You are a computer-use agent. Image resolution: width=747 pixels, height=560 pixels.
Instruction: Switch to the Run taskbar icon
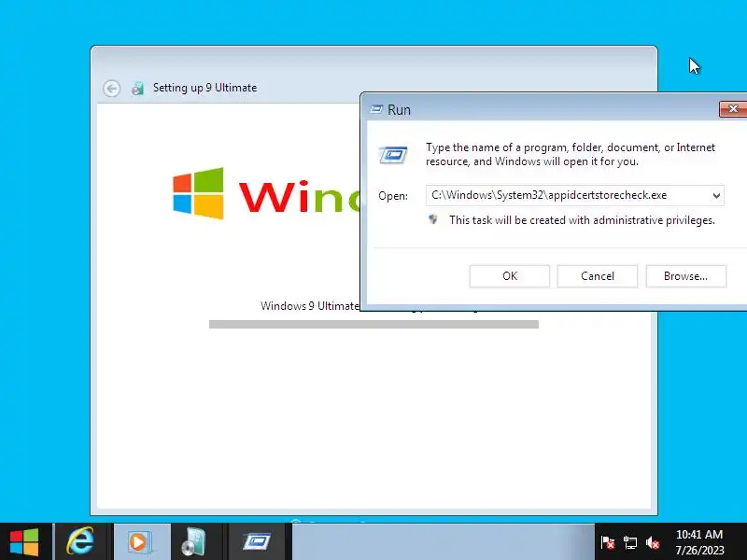pos(258,542)
